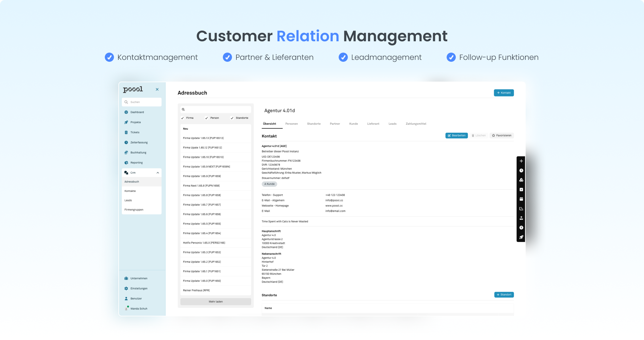Switch to the Personen tab
The height and width of the screenshot is (340, 644).
coord(291,124)
